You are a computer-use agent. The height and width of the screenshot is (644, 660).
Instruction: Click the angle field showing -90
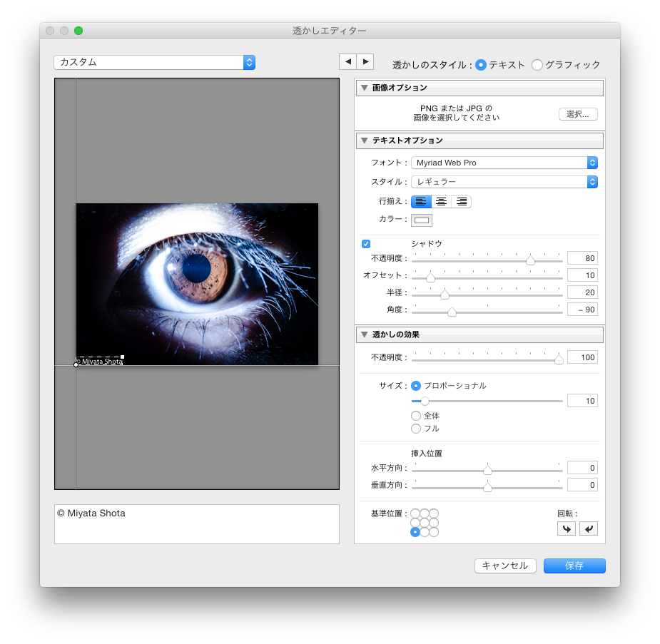(582, 310)
